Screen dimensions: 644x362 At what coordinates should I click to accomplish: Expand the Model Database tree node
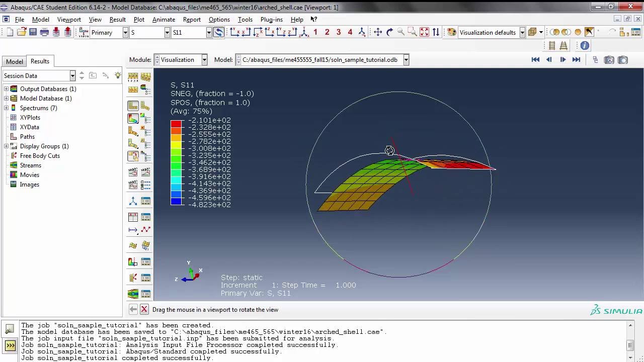tap(6, 99)
